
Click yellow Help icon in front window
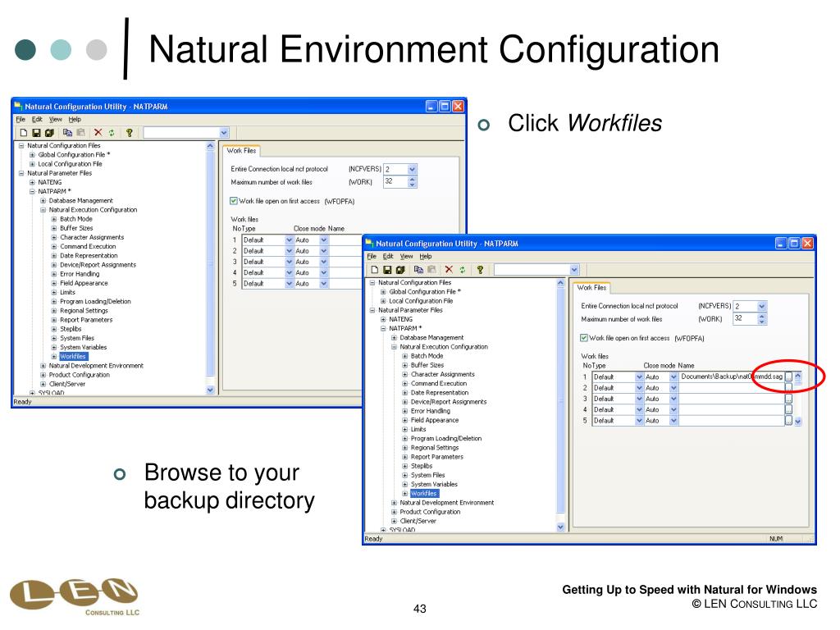pyautogui.click(x=479, y=269)
